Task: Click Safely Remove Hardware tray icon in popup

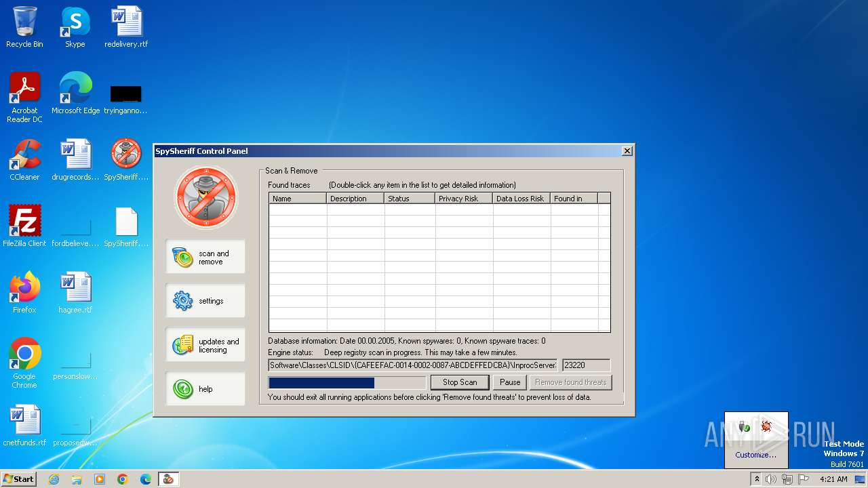Action: click(x=745, y=426)
